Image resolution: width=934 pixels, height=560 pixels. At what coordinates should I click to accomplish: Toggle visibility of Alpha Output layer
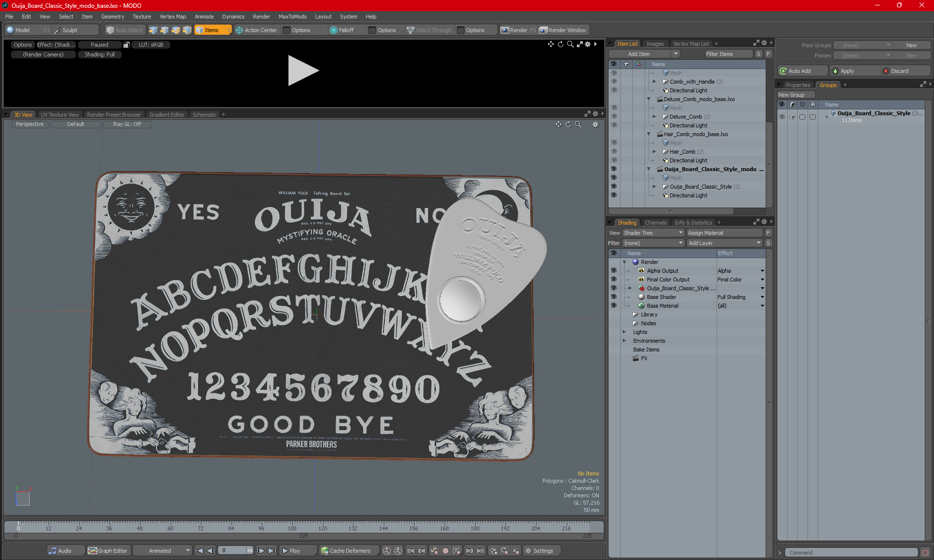(x=613, y=271)
